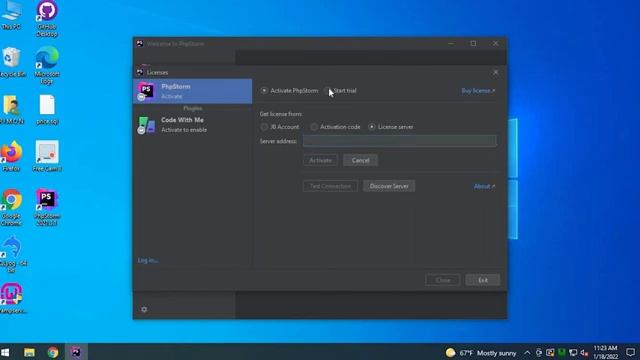640x360 pixels.
Task: Click the network icon in tray
Action: (573, 353)
